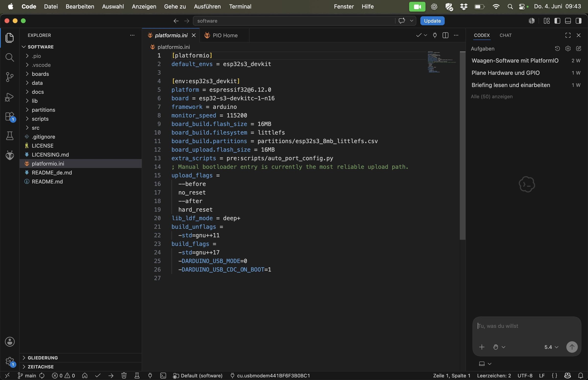
Task: Focus the Codex prompt input field
Action: [526, 326]
